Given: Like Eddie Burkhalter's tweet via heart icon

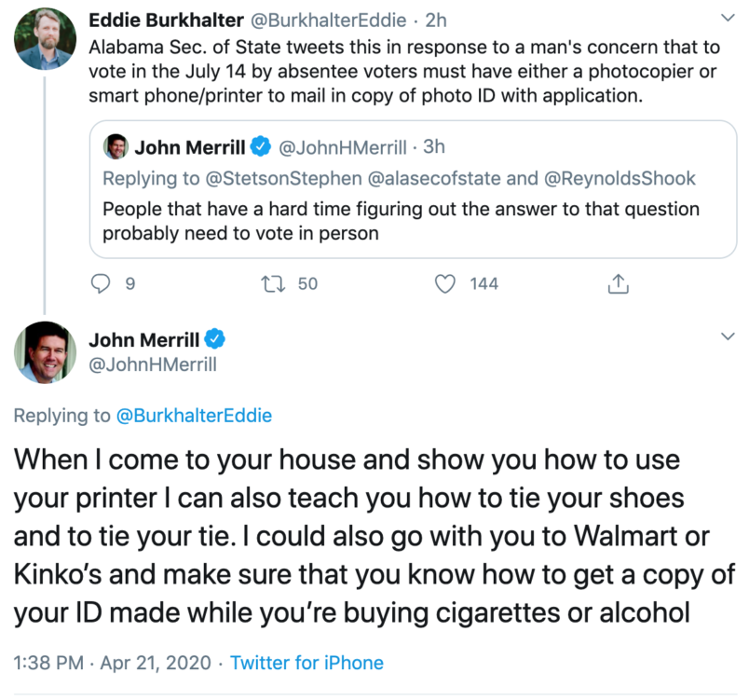Looking at the screenshot, I should pos(449,283).
